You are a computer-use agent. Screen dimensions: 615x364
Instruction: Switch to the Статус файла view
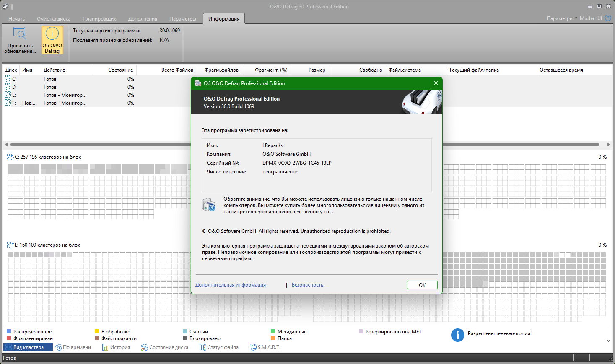click(x=219, y=347)
